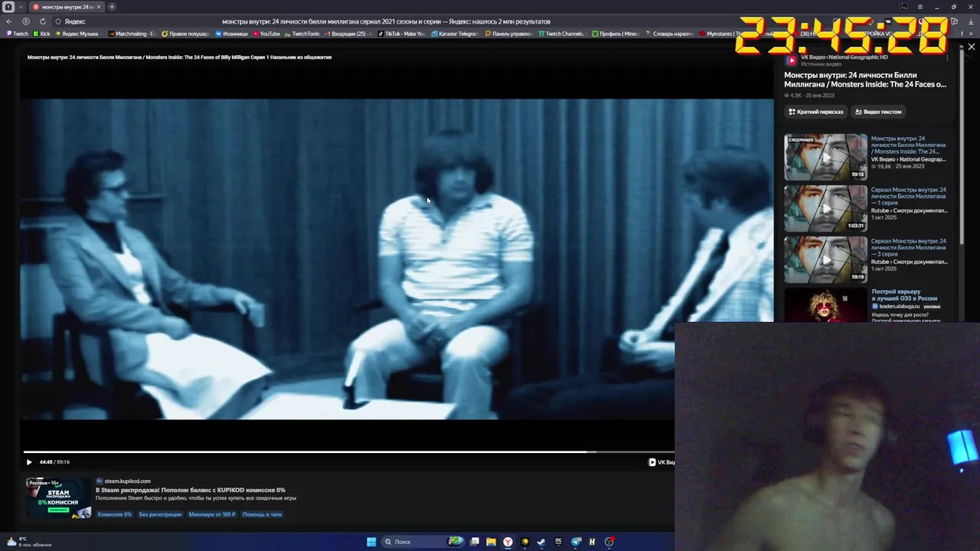Open YouTube bookmark

[266, 34]
